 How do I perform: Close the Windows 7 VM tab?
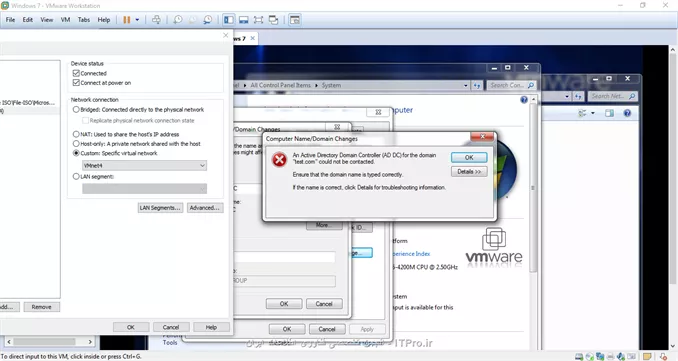click(253, 38)
